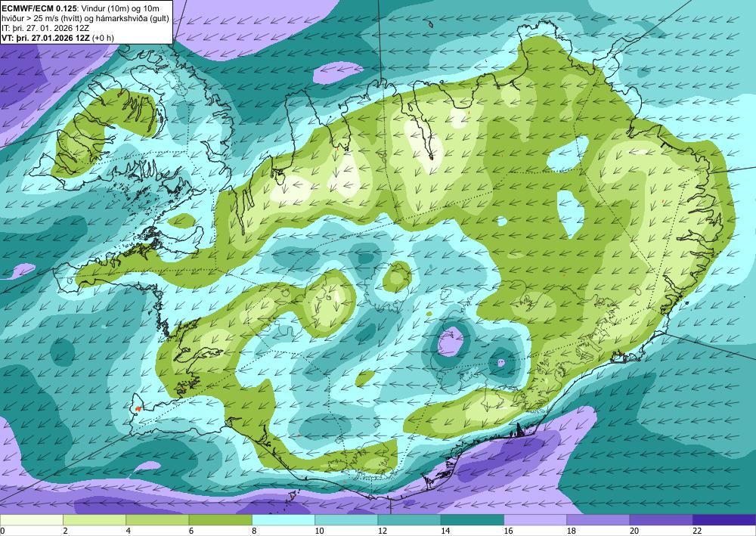
Task: Click the legend scale label "6"
Action: [x=191, y=531]
